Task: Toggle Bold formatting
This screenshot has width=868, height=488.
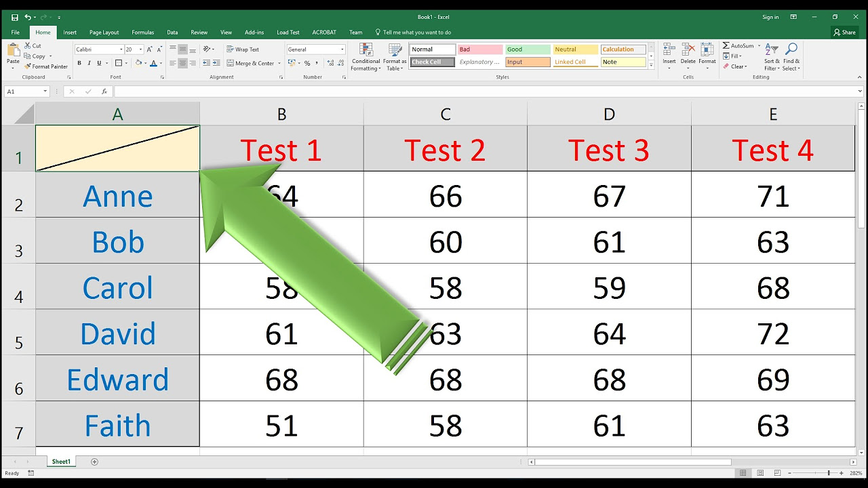Action: tap(79, 63)
